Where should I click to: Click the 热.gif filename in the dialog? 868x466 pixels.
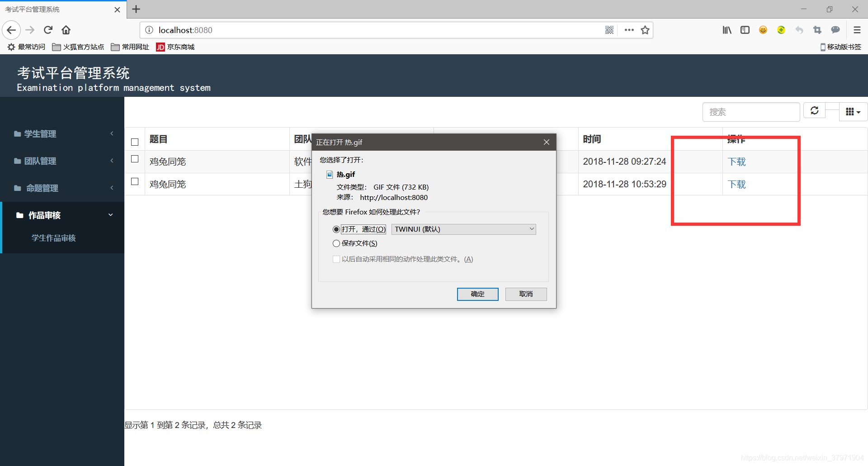click(x=346, y=175)
